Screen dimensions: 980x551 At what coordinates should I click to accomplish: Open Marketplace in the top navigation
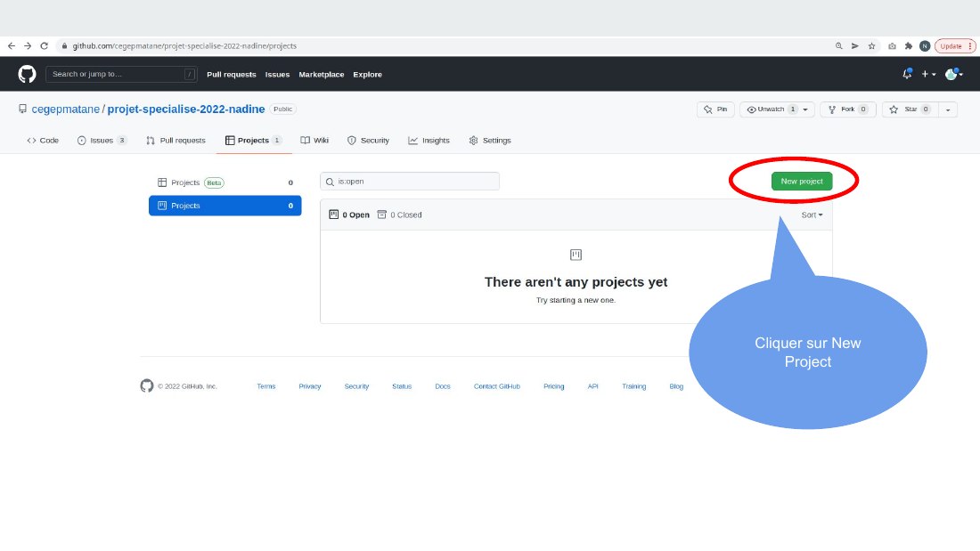322,75
